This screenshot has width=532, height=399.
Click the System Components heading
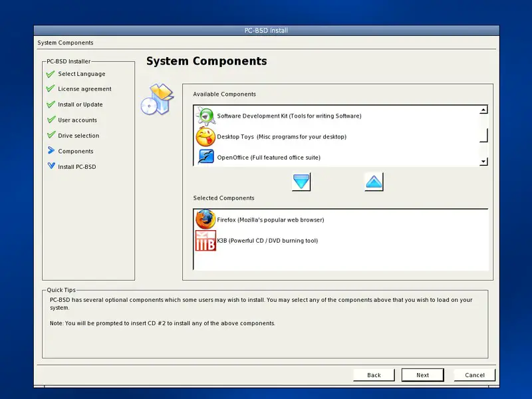point(206,61)
